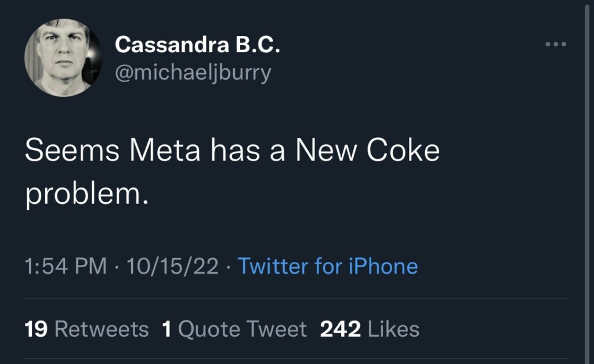Click the word Retweets label

coord(101,329)
